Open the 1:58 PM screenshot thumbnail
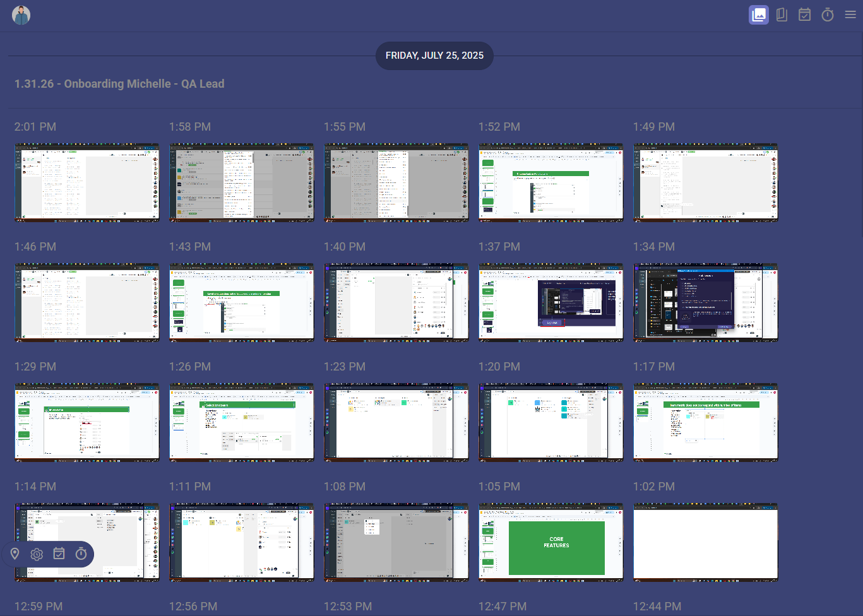This screenshot has height=616, width=863. click(242, 182)
